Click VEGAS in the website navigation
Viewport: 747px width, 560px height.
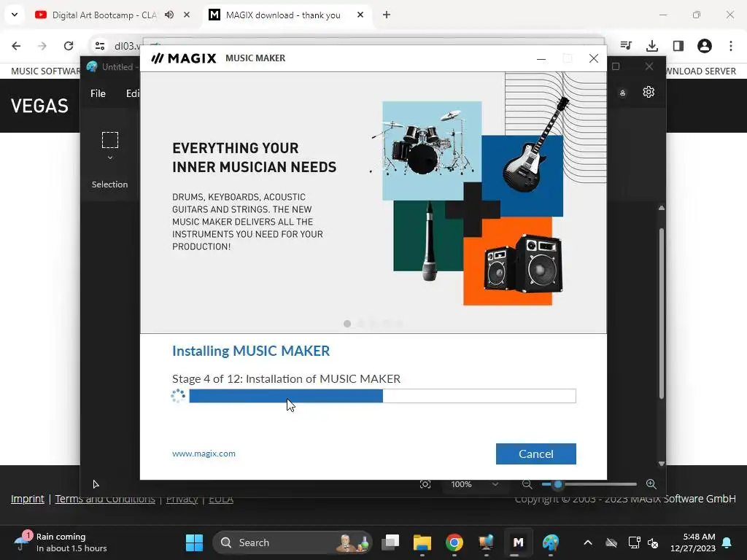coord(39,106)
